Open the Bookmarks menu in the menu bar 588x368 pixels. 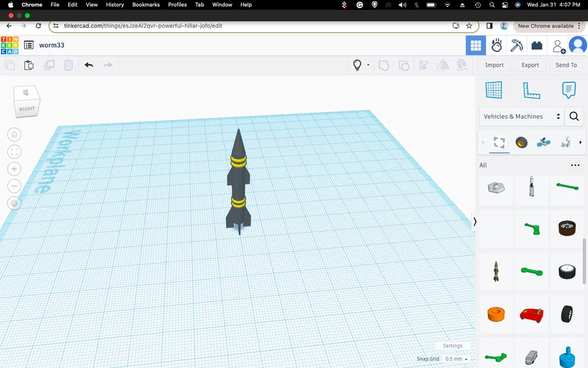coord(146,5)
